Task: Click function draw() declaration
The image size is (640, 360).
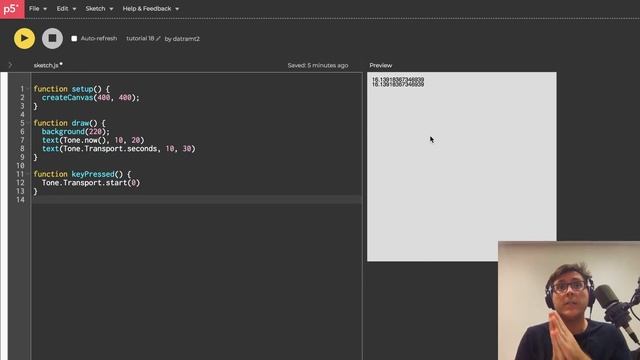Action: 69,123
